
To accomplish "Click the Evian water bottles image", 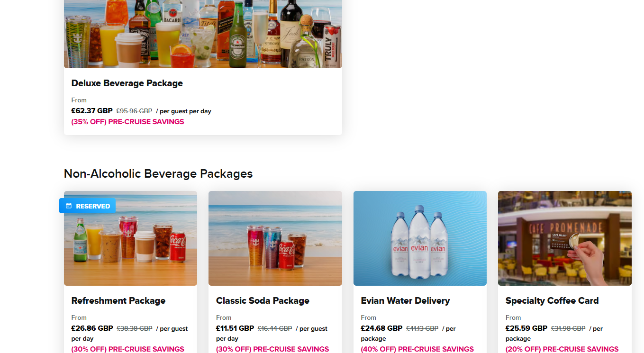I will (420, 238).
